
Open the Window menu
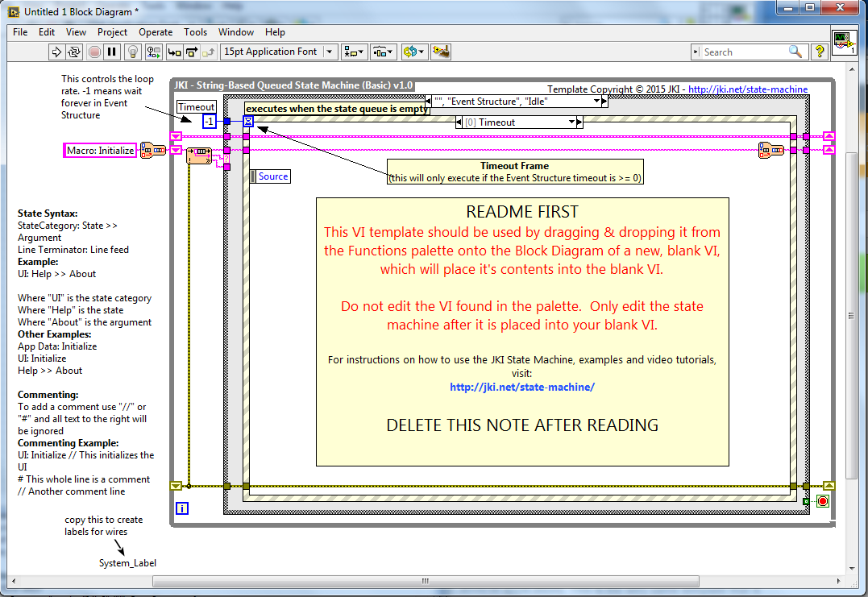coord(236,32)
